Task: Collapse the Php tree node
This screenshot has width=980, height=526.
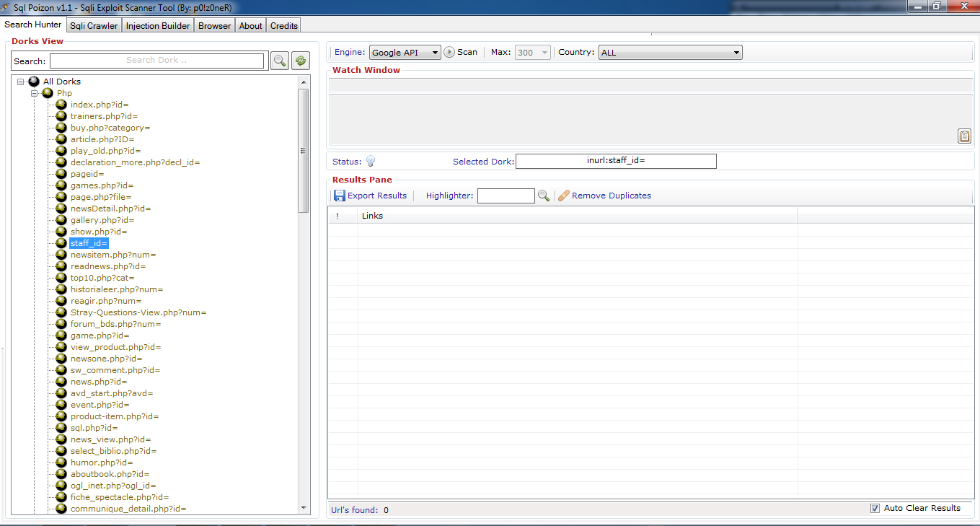Action: point(34,93)
